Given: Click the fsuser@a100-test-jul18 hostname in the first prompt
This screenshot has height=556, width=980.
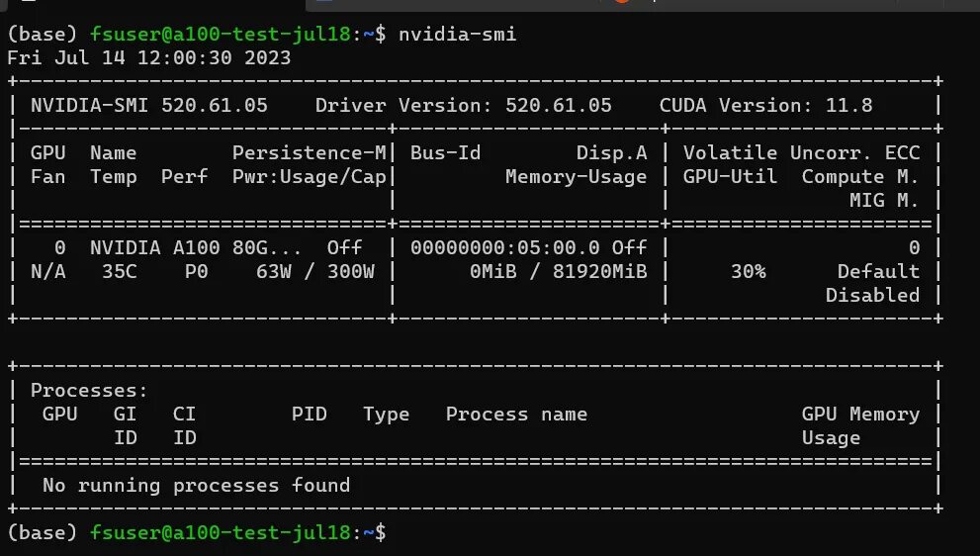Looking at the screenshot, I should pyautogui.click(x=220, y=35).
